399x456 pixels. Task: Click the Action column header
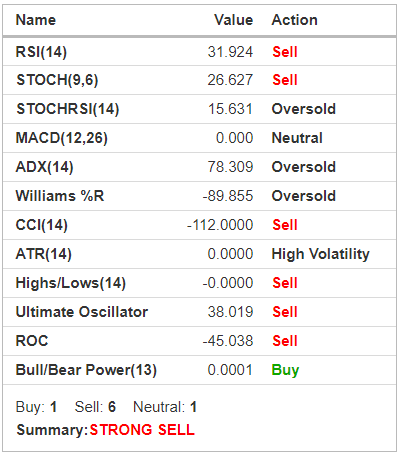click(x=295, y=20)
